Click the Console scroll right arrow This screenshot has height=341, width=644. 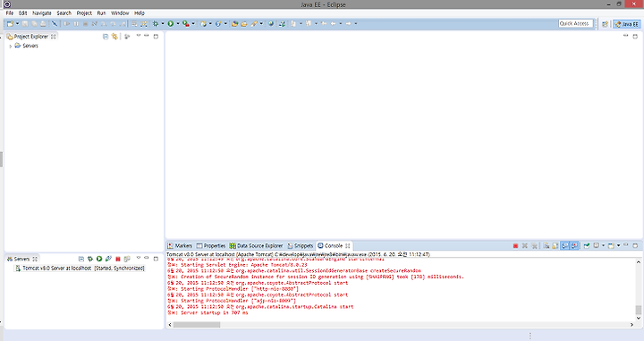(631, 325)
